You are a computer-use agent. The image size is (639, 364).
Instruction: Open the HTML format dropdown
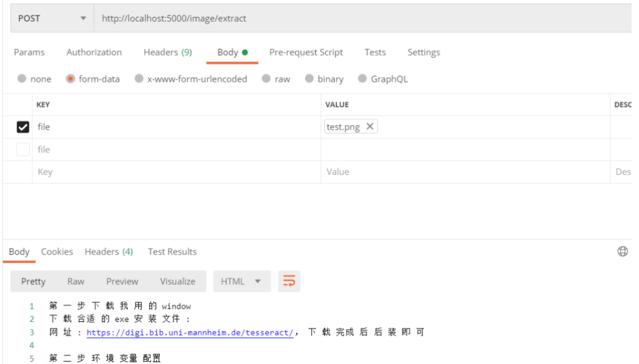click(x=241, y=281)
